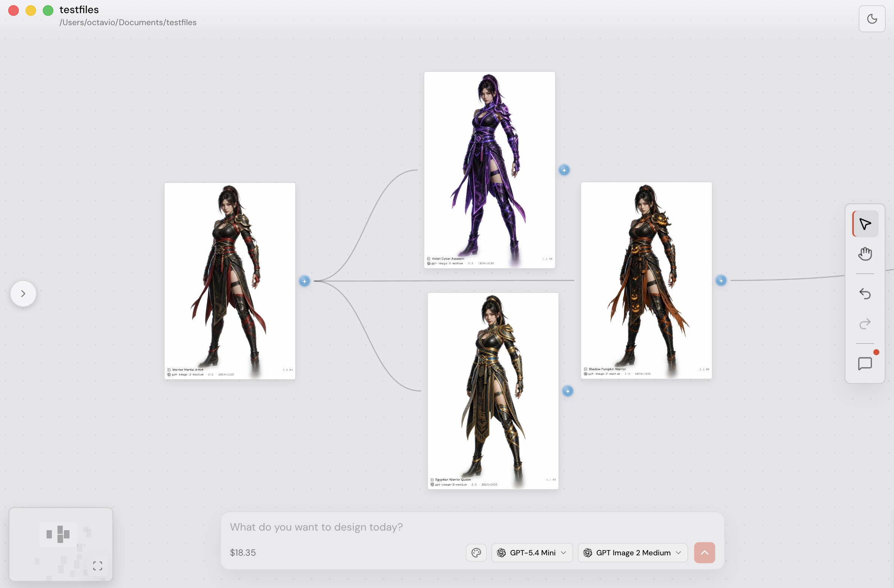Click the 1.1 MB size on Pumpkin card
Screen dimensions: 894x588
coord(704,369)
